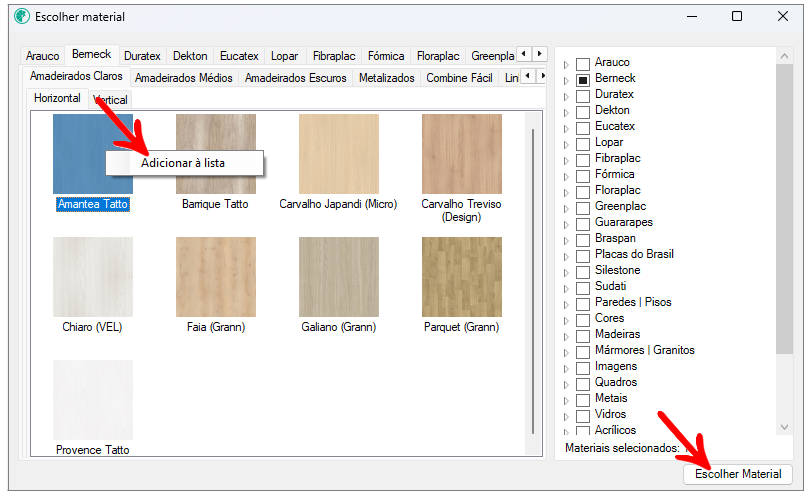809x495 pixels.
Task: Select the Lopar tab
Action: tap(284, 56)
